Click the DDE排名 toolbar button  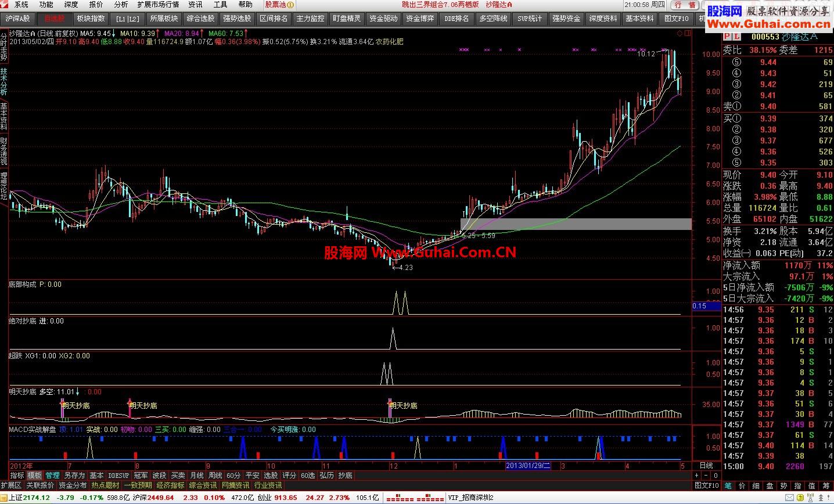click(x=456, y=19)
